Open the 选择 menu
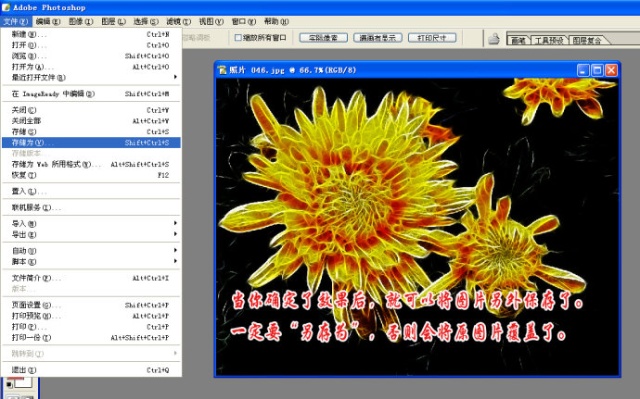This screenshot has width=640, height=399. (146, 21)
